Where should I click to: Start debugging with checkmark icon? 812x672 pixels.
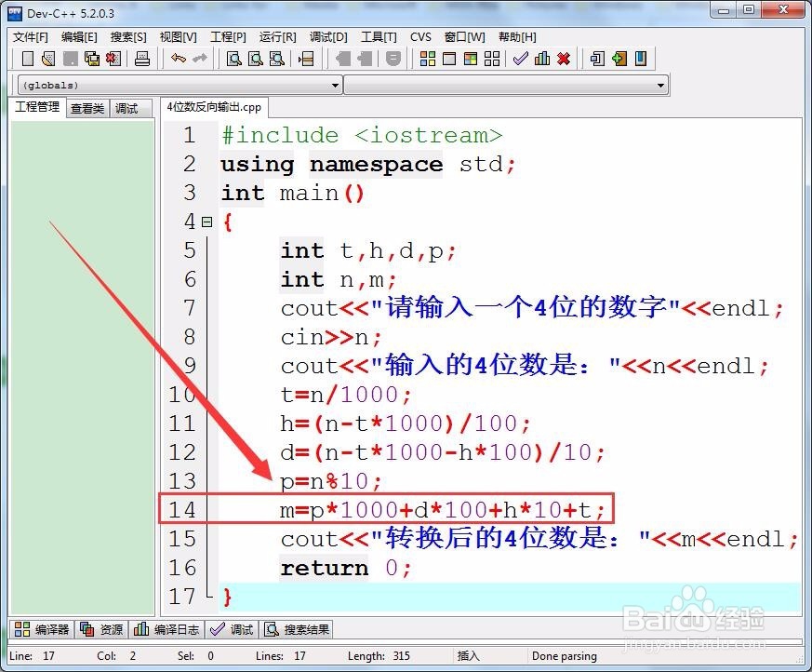click(521, 59)
